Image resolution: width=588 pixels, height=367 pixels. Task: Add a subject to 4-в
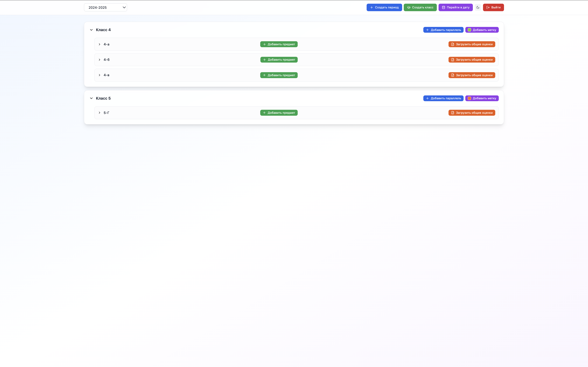(x=279, y=75)
